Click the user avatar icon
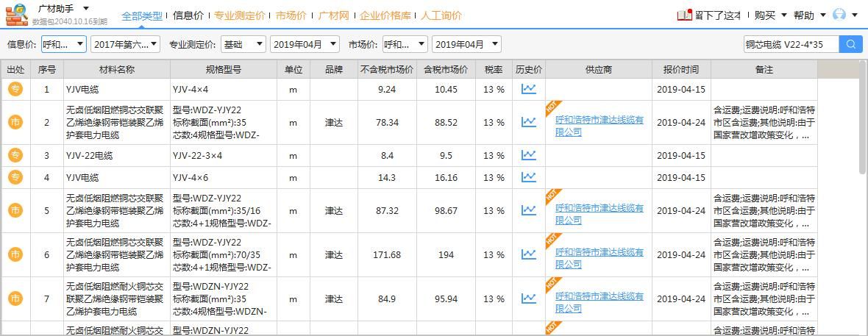 (839, 15)
